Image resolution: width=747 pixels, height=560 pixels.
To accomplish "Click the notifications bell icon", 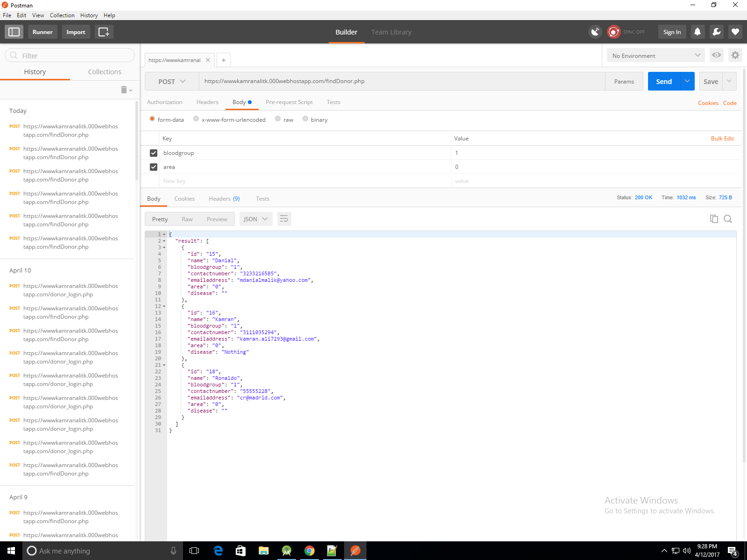I will (698, 32).
